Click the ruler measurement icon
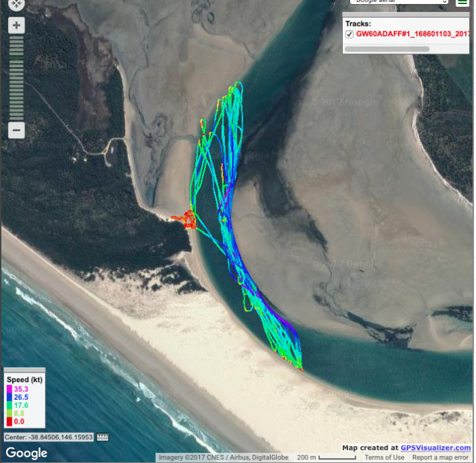Image resolution: width=476 pixels, height=463 pixels. point(103,437)
